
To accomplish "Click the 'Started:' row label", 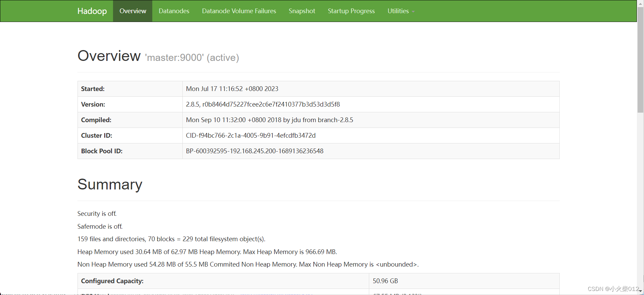I will click(93, 89).
